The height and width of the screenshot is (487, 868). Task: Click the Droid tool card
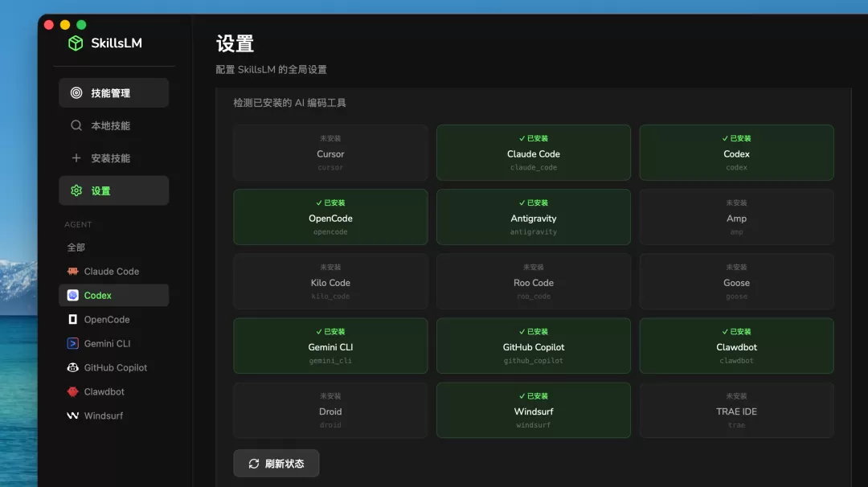330,410
